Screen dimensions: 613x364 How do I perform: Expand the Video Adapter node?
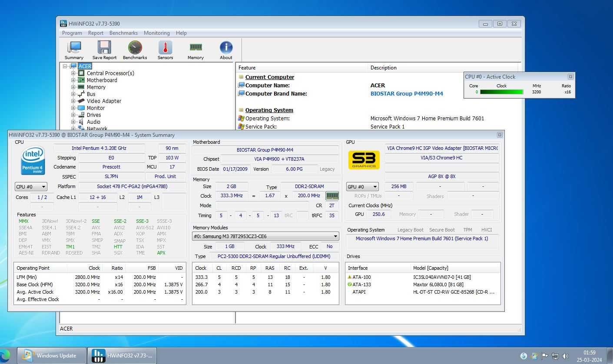click(x=73, y=101)
